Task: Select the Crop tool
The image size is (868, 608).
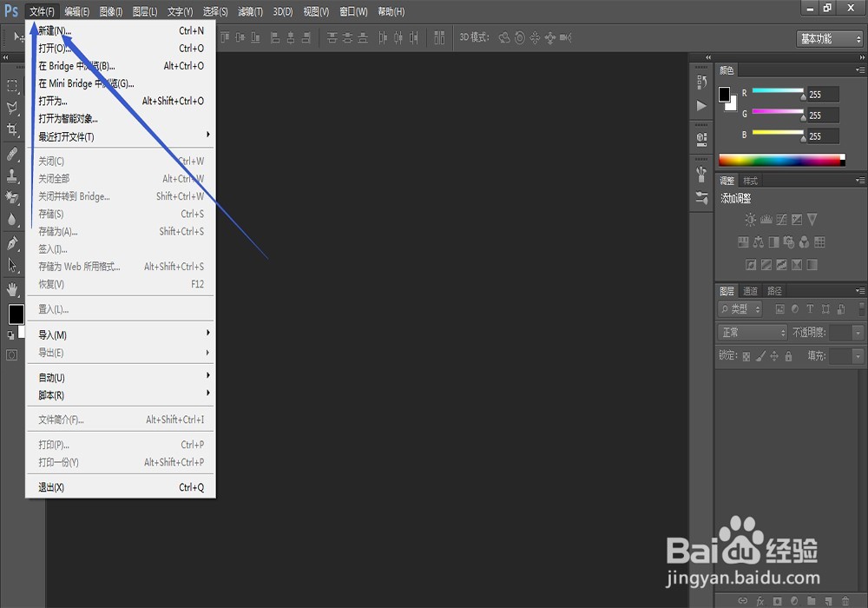Action: (x=11, y=129)
